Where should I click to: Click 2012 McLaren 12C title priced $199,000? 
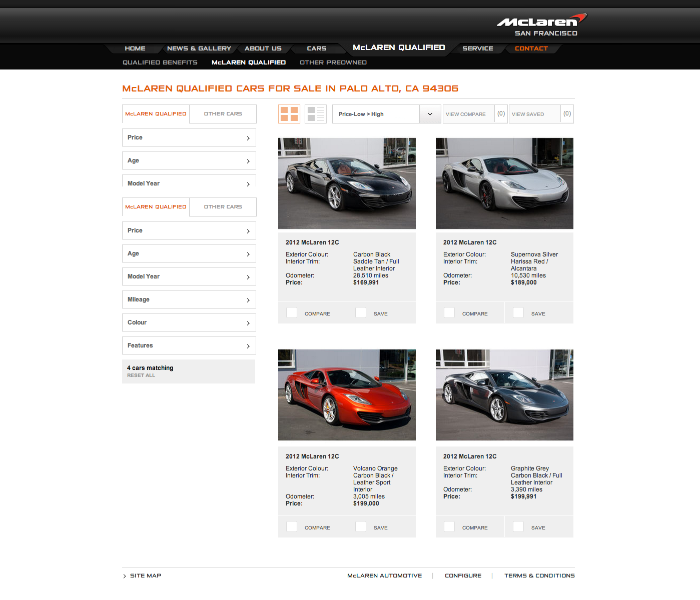click(312, 456)
